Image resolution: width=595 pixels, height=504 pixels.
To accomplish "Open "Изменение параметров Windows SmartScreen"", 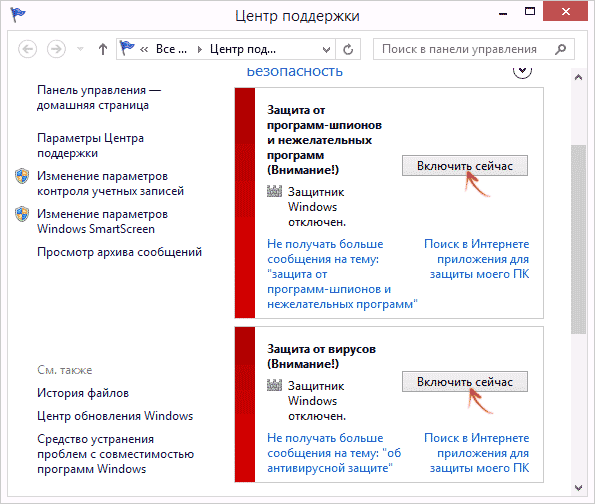I will coord(102,221).
